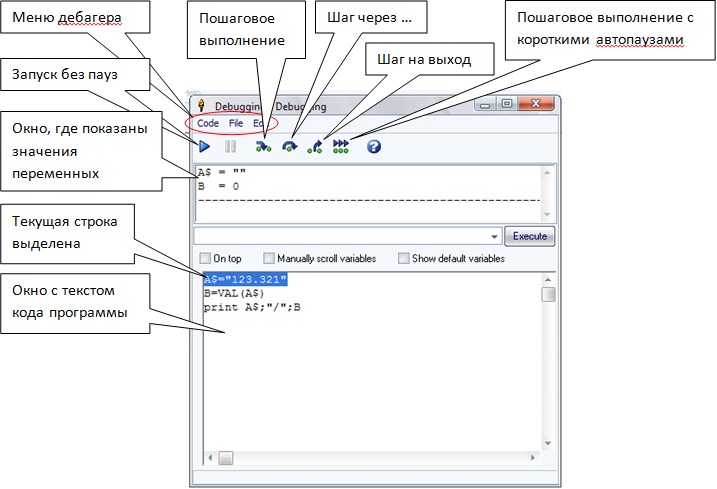Image resolution: width=717 pixels, height=489 pixels.
Task: Open the Code menu
Action: [208, 123]
